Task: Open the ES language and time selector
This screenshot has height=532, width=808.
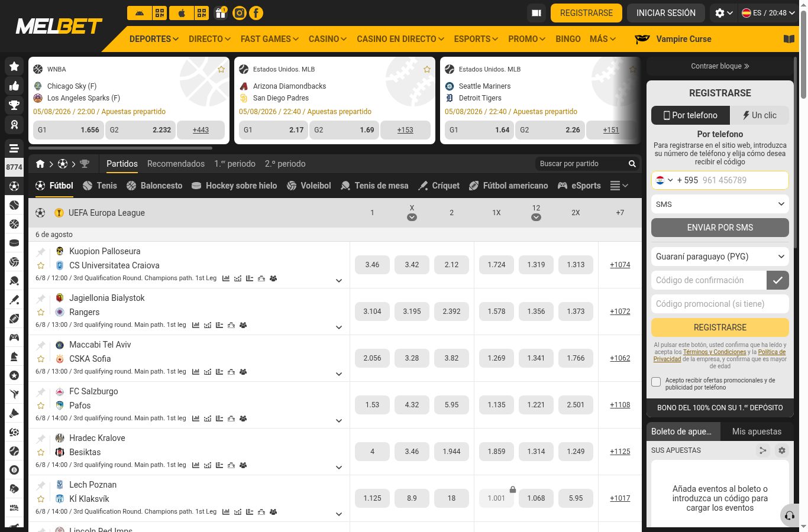Action: (768, 13)
